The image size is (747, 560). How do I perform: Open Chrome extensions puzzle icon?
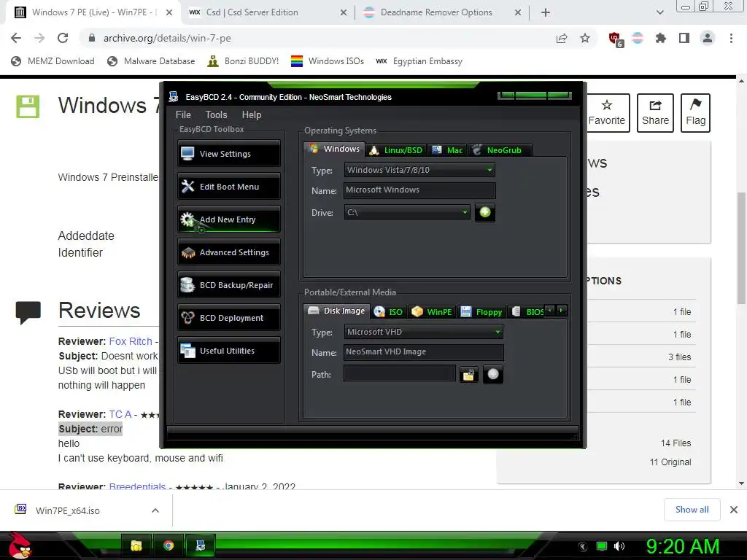[661, 38]
